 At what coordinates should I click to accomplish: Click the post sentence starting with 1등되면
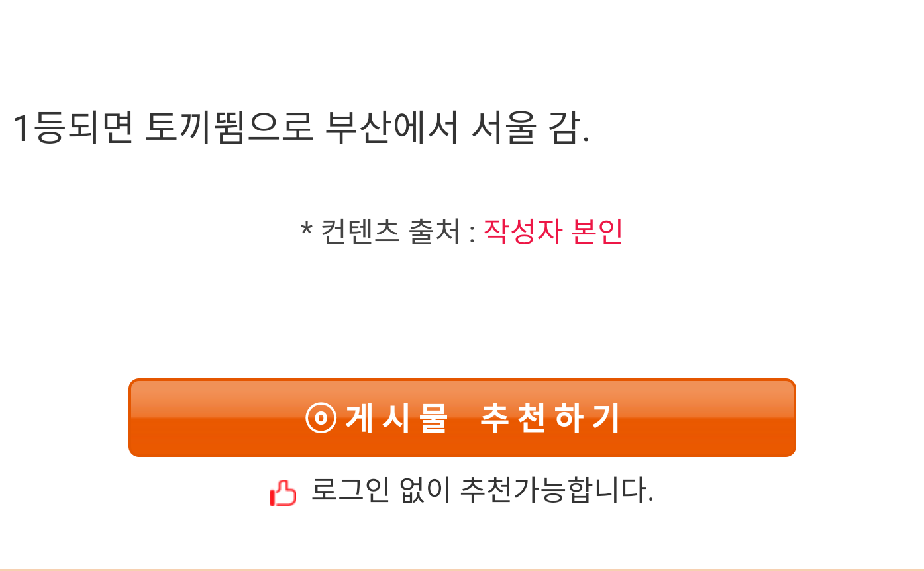click(301, 128)
